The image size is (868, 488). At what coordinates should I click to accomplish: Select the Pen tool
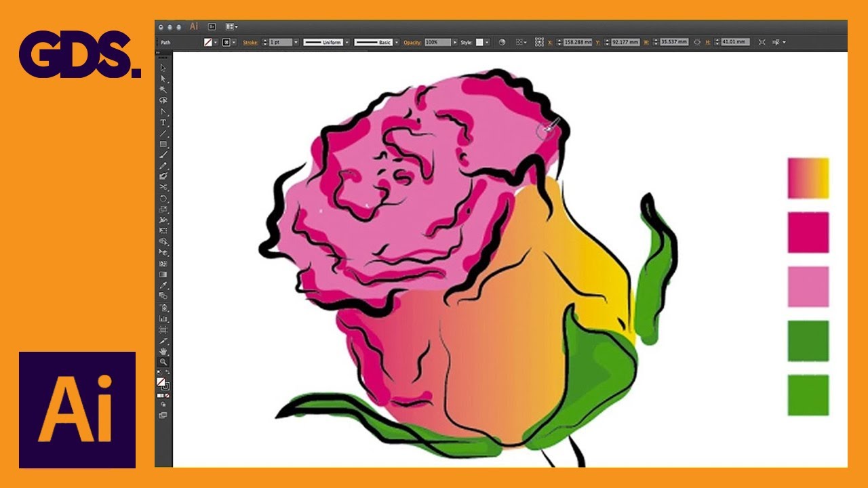pyautogui.click(x=163, y=111)
